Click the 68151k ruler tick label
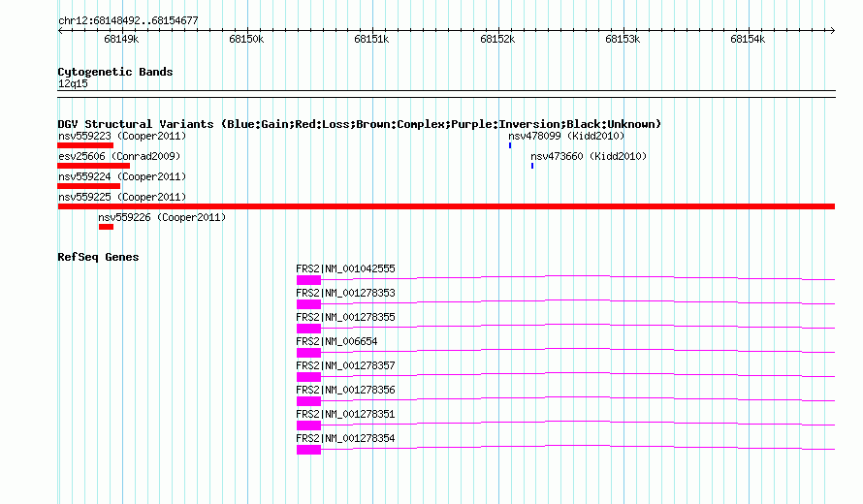 371,39
